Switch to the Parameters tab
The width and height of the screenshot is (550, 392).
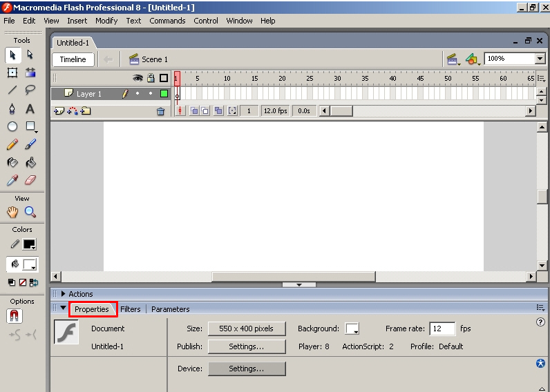[x=171, y=309]
